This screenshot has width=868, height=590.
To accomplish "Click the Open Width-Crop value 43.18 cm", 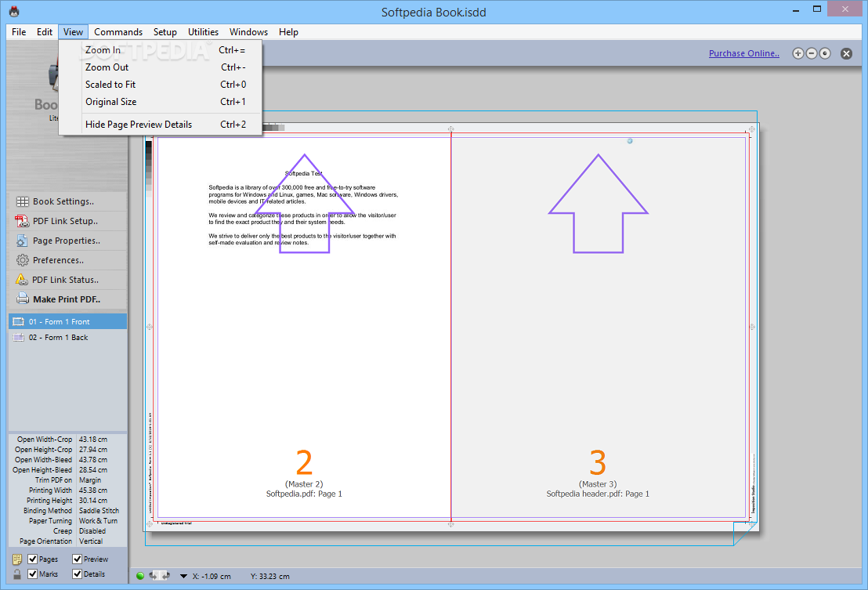I will pos(93,440).
